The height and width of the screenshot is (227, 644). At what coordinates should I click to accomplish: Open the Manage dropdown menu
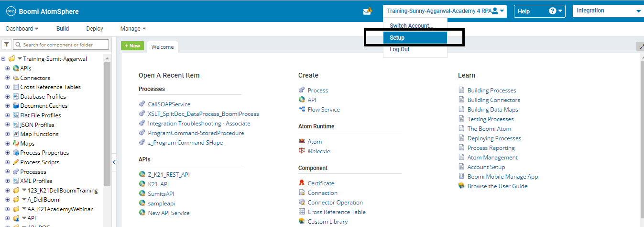(x=133, y=29)
